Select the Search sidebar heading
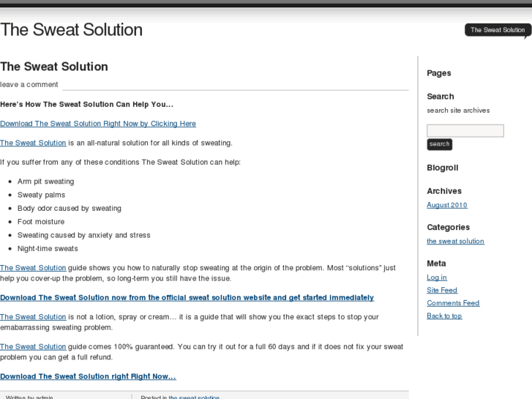This screenshot has height=399, width=532. point(440,97)
